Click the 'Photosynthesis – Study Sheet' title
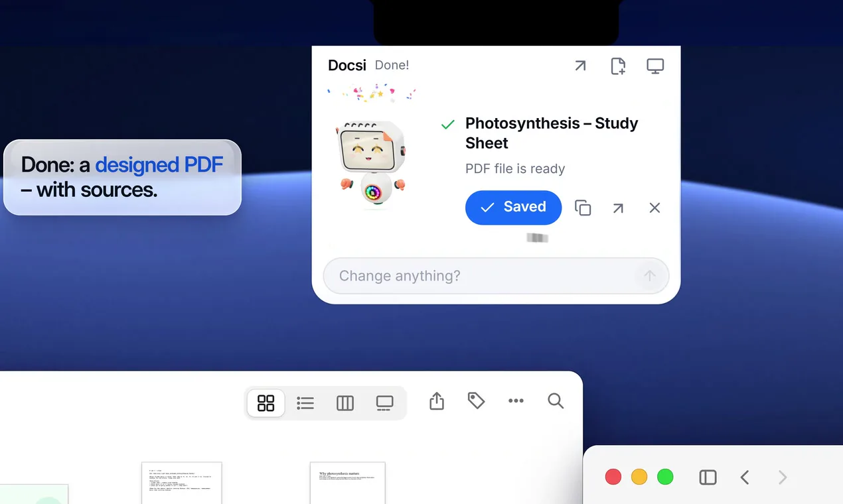 [x=552, y=133]
